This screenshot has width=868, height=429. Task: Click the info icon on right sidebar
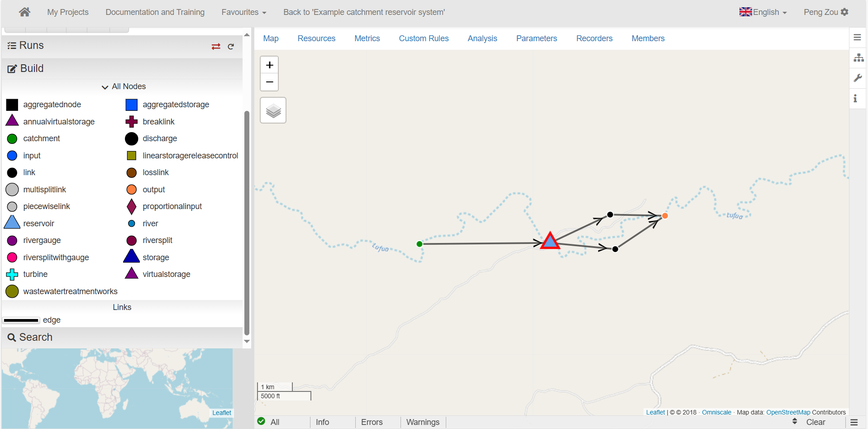coord(855,98)
